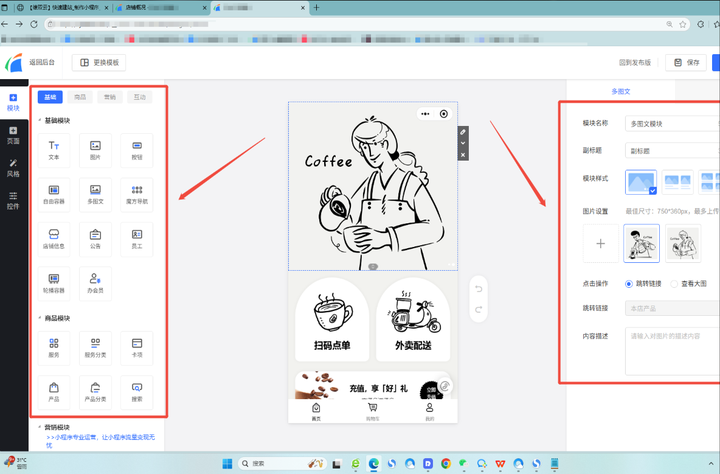Add the 公告 announcement module
720x474 pixels.
(x=95, y=239)
